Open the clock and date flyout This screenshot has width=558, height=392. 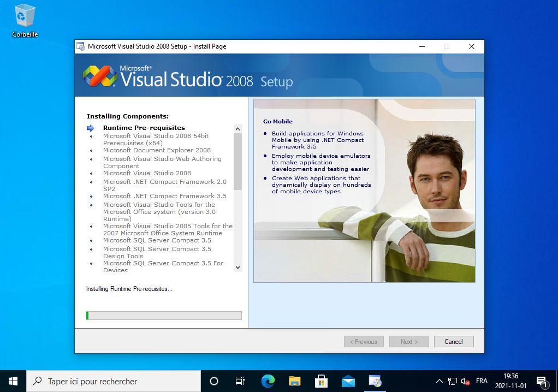510,381
